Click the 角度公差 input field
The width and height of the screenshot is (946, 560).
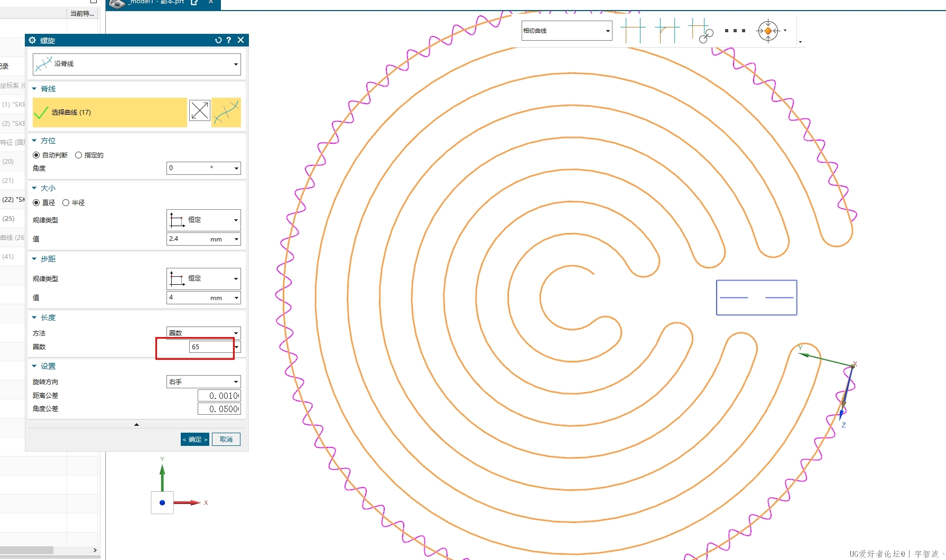coord(219,409)
